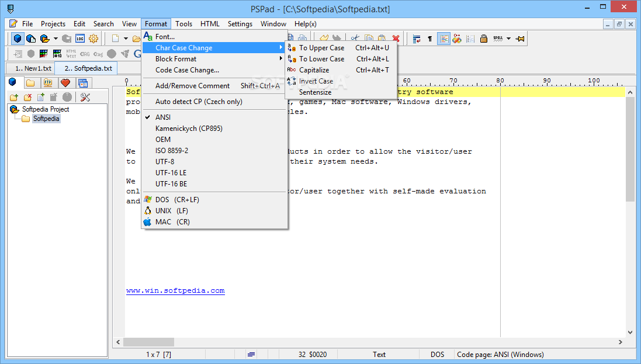Select To Upper Case submenu item
Viewport: 641px width, 364px height.
pos(341,48)
